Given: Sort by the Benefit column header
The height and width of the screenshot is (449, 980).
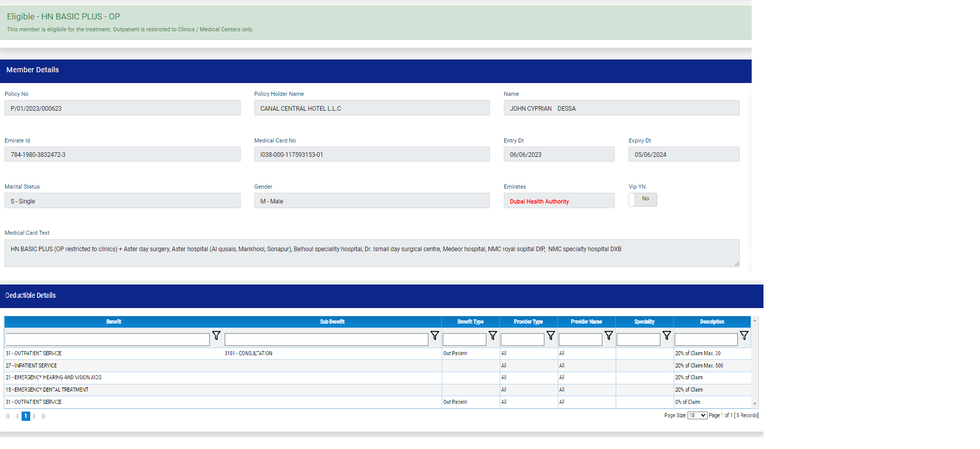Looking at the screenshot, I should 113,322.
